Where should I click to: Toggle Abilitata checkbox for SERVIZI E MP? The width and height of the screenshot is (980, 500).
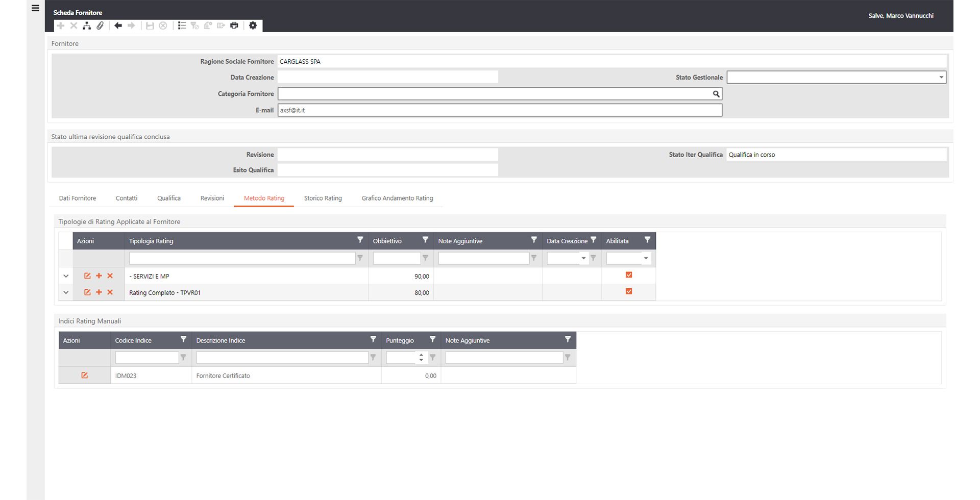629,275
